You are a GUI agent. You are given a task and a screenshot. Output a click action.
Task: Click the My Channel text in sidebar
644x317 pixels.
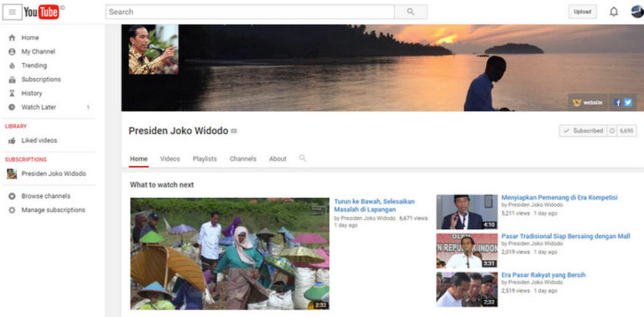pos(39,52)
